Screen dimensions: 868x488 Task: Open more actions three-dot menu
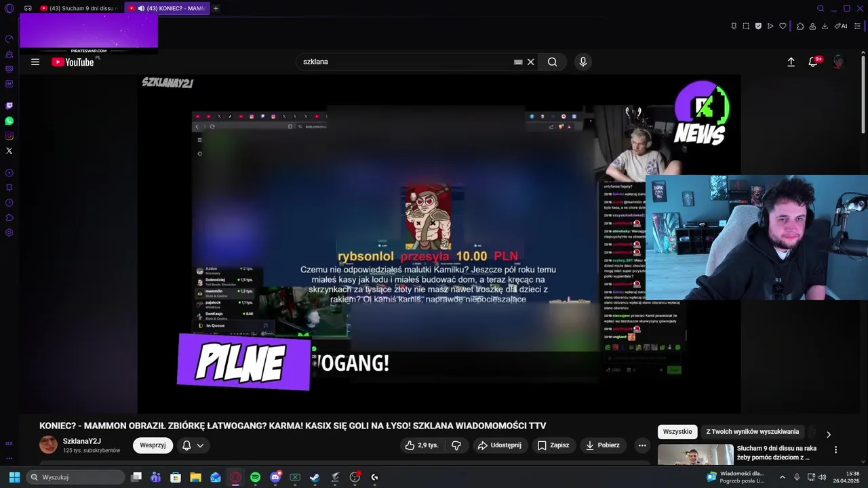coord(642,445)
